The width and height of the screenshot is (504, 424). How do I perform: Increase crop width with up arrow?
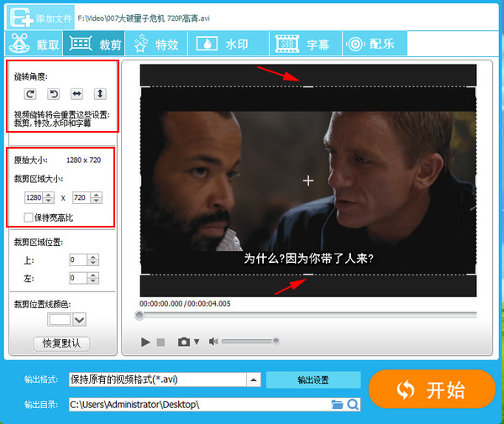[x=49, y=195]
